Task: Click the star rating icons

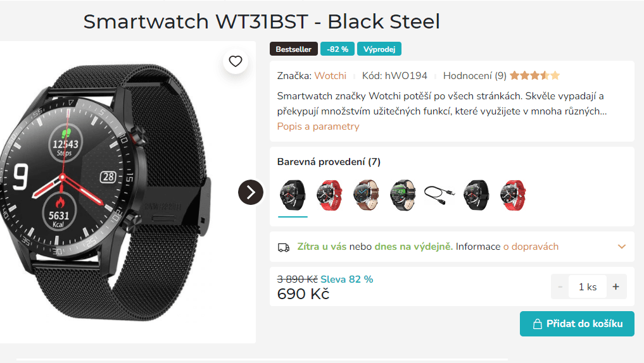Action: pos(534,75)
